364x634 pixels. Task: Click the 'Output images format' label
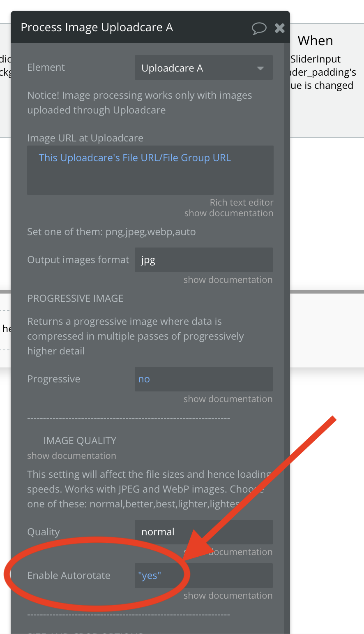pos(78,260)
